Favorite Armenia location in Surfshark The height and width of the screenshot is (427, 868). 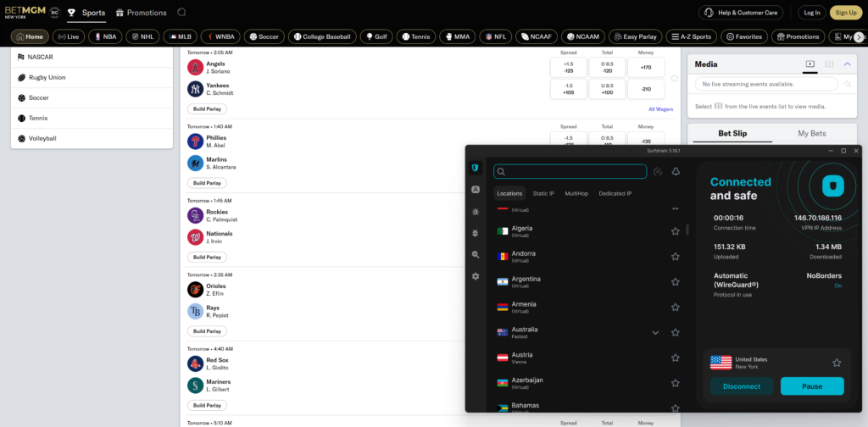pyautogui.click(x=676, y=308)
